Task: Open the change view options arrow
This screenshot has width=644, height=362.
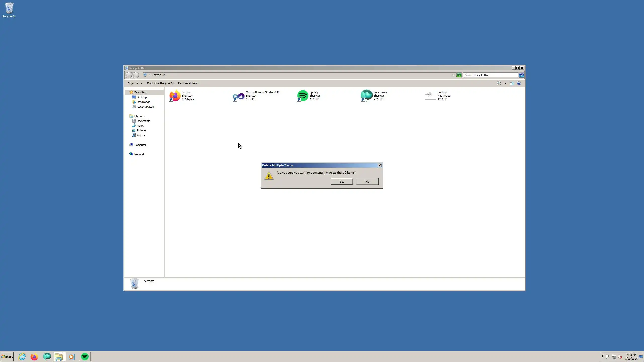Action: [505, 83]
